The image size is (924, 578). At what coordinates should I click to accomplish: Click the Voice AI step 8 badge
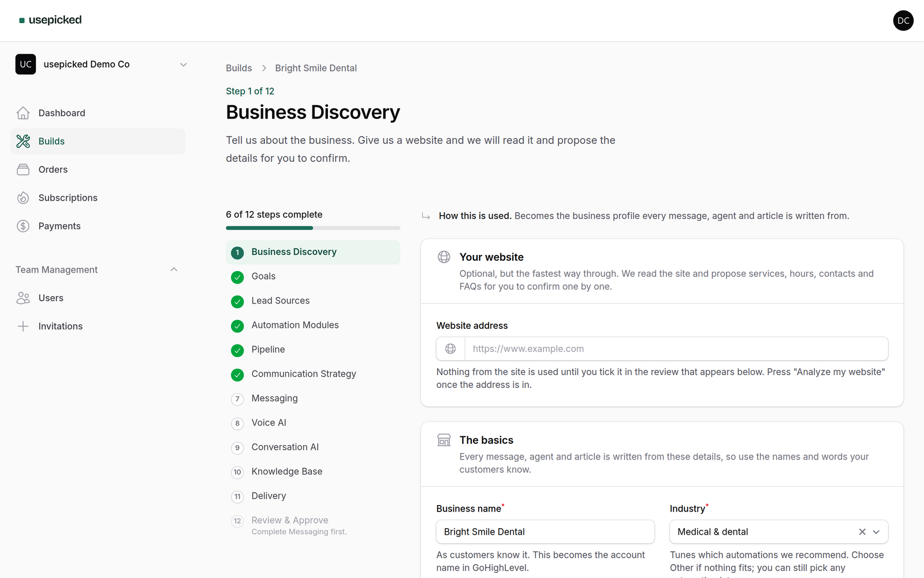(237, 424)
